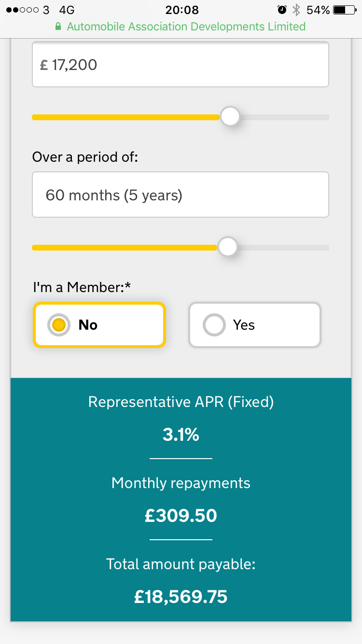Tap the 20:08 clock in status bar
The height and width of the screenshot is (644, 362).
pyautogui.click(x=181, y=10)
